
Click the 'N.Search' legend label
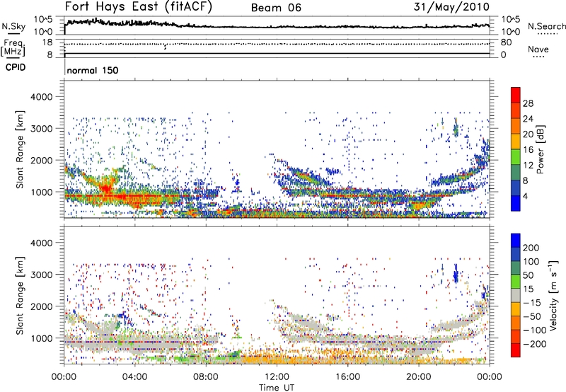[547, 26]
